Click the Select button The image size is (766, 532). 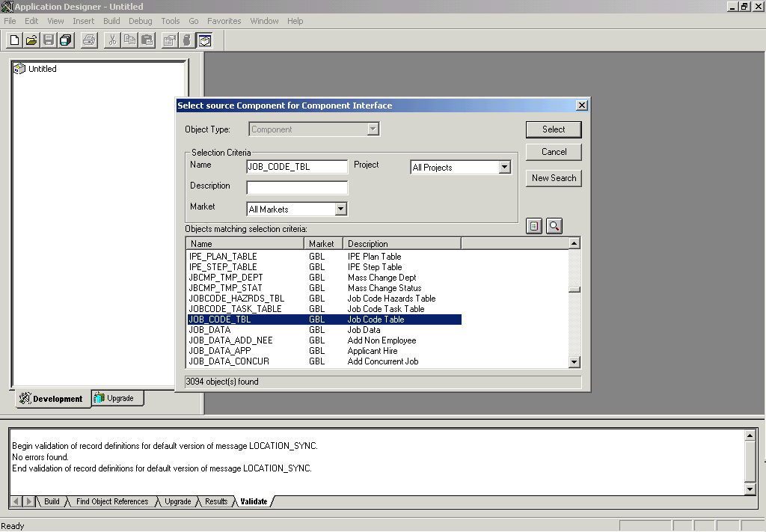(553, 129)
